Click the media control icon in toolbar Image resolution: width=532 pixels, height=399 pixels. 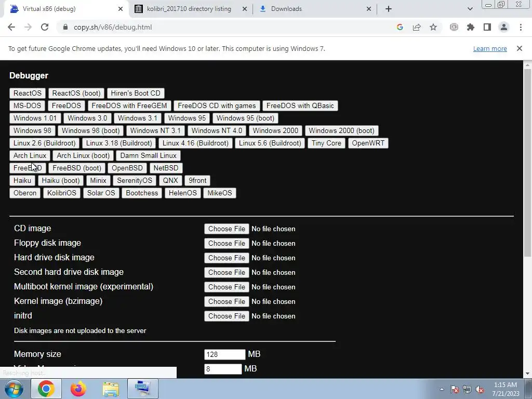[454, 27]
